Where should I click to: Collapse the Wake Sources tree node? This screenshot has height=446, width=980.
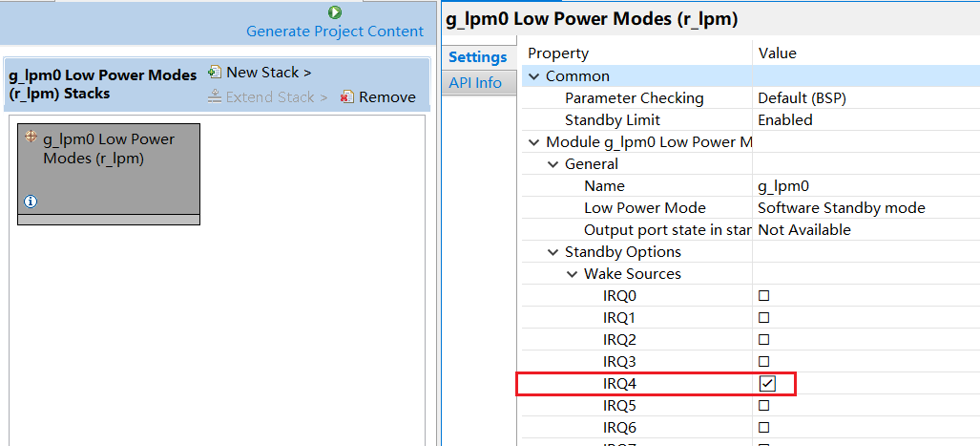(572, 274)
